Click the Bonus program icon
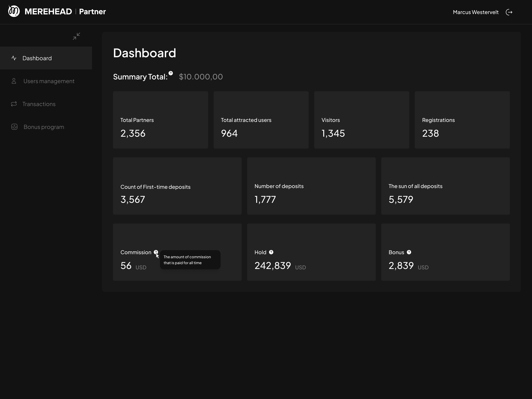 [14, 127]
